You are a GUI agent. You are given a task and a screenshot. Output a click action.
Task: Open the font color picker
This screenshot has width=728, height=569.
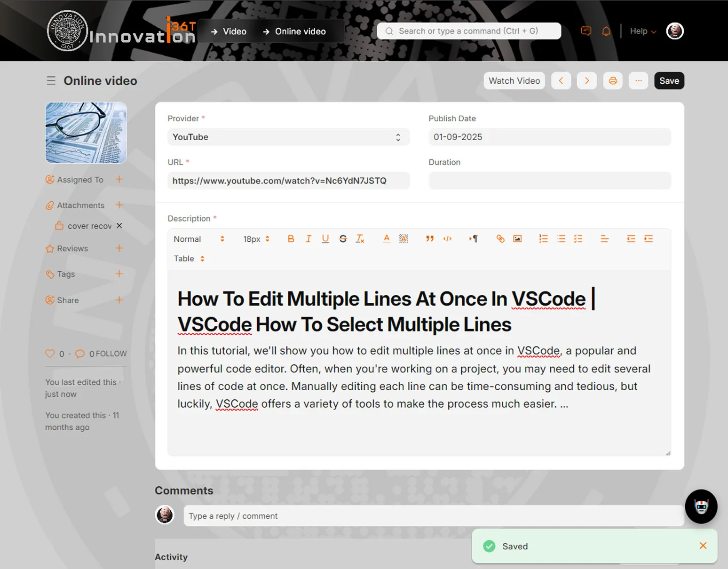pos(387,239)
